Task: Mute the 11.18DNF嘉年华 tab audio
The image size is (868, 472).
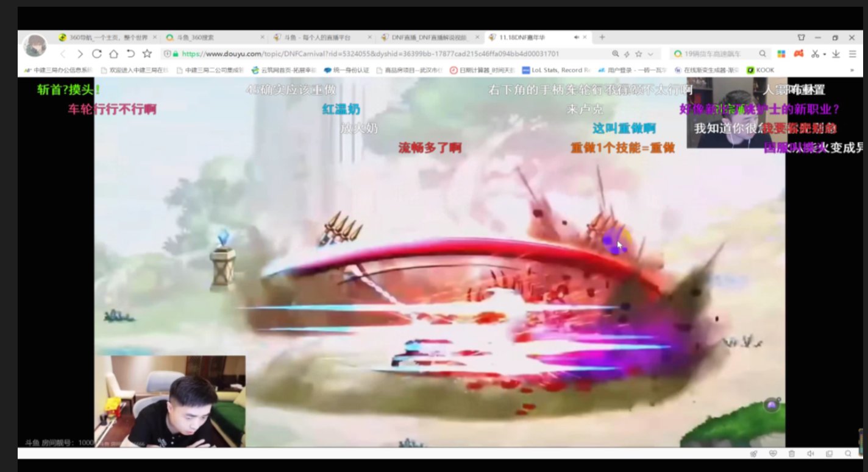Action: (x=577, y=37)
